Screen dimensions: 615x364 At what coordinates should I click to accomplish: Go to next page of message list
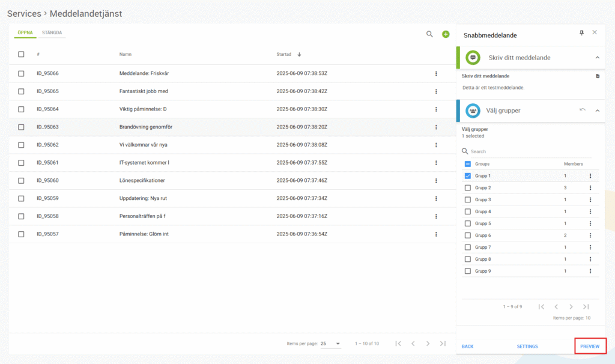(x=428, y=344)
